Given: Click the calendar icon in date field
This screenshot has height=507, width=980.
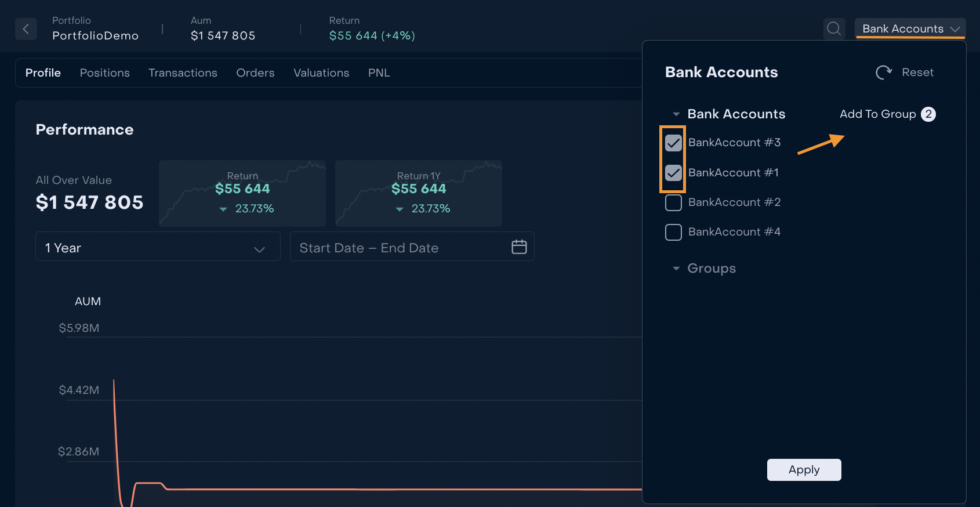Looking at the screenshot, I should [519, 247].
